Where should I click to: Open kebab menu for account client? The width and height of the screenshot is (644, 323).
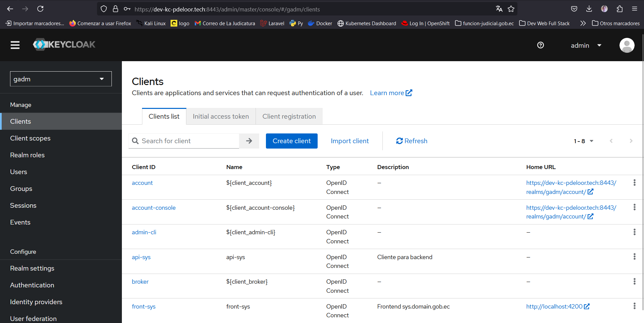pyautogui.click(x=634, y=183)
